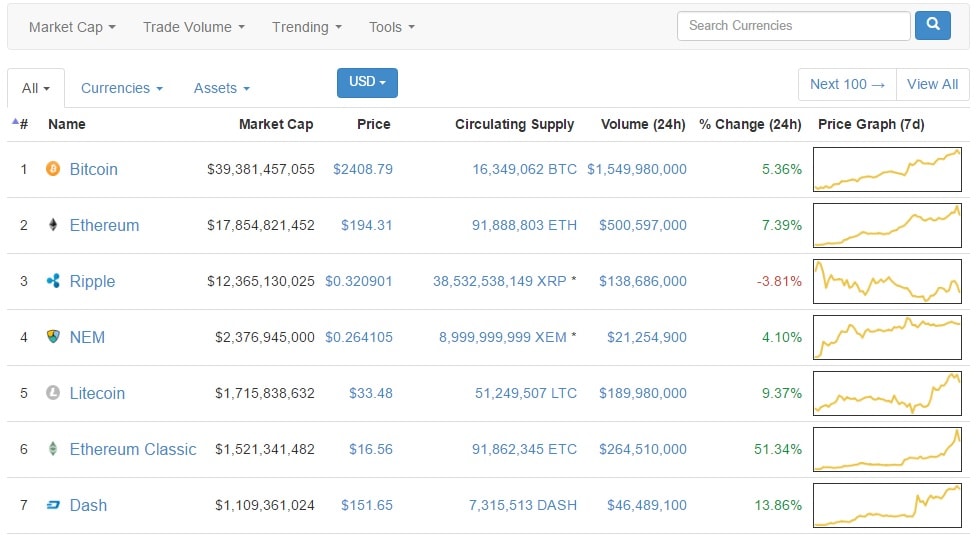Expand the Trending dropdown
The height and width of the screenshot is (539, 976).
pos(306,27)
